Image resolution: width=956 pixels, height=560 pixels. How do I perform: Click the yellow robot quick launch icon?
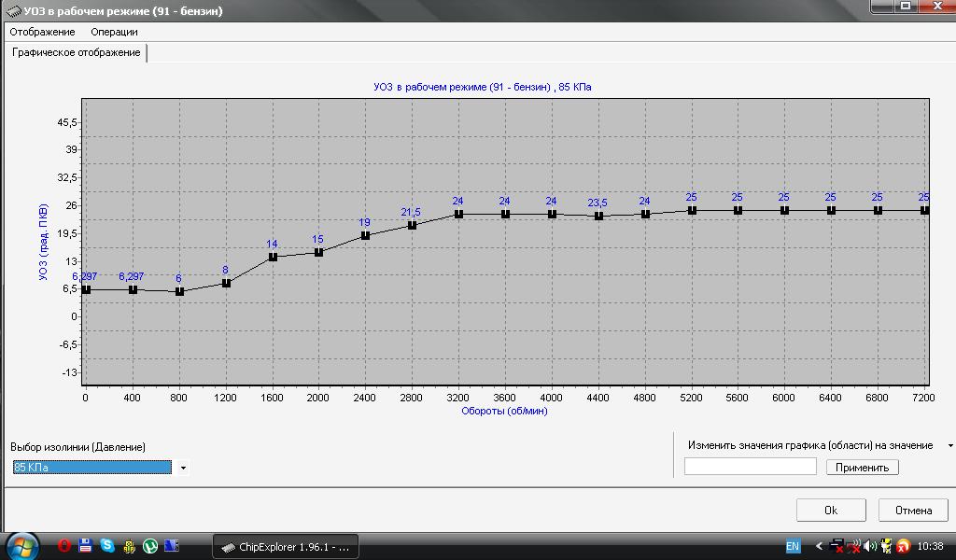pyautogui.click(x=129, y=546)
